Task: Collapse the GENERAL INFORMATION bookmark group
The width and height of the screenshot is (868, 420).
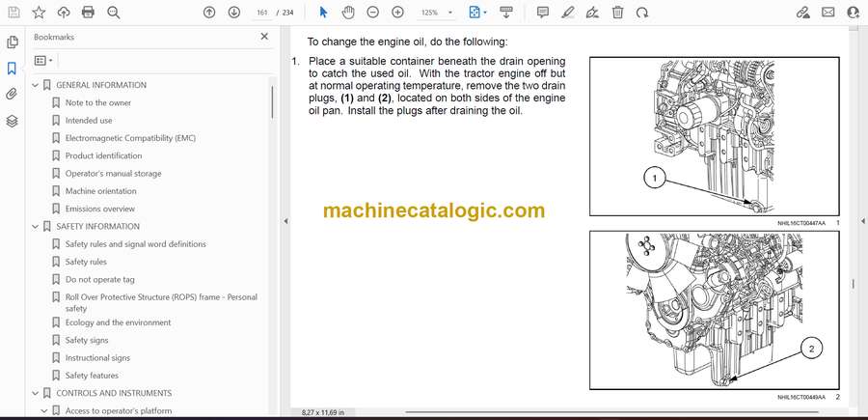Action: [36, 85]
